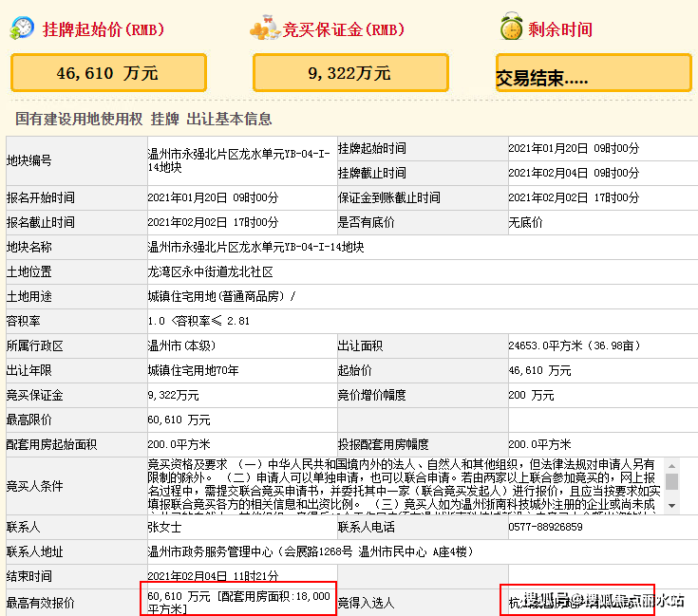The image size is (698, 616).
Task: Click the 出让面积 label
Action: (x=360, y=346)
